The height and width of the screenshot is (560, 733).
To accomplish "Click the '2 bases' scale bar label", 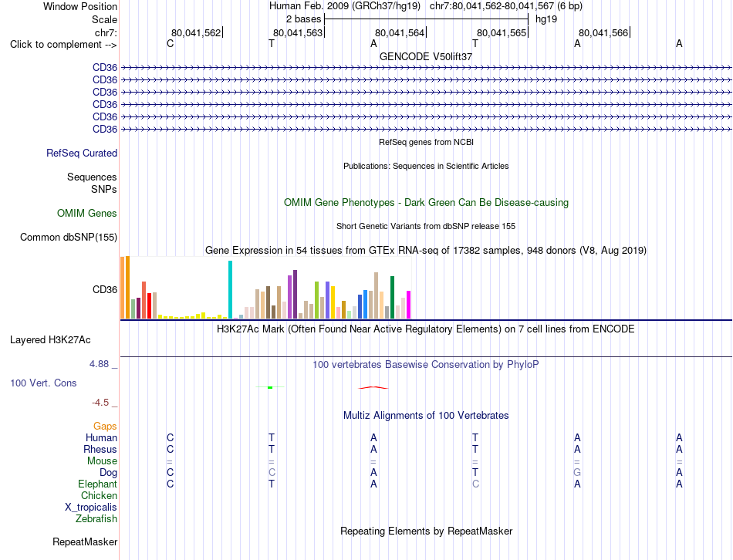I will [x=303, y=19].
